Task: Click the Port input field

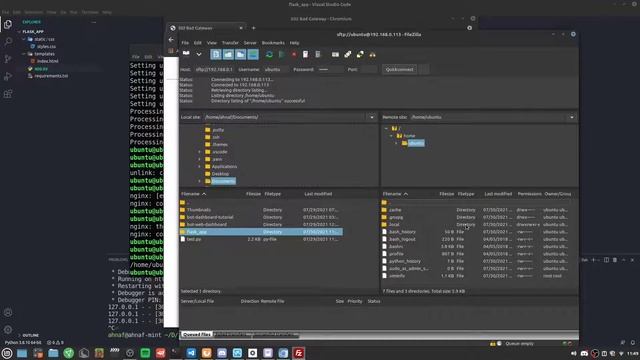Action: pyautogui.click(x=369, y=69)
